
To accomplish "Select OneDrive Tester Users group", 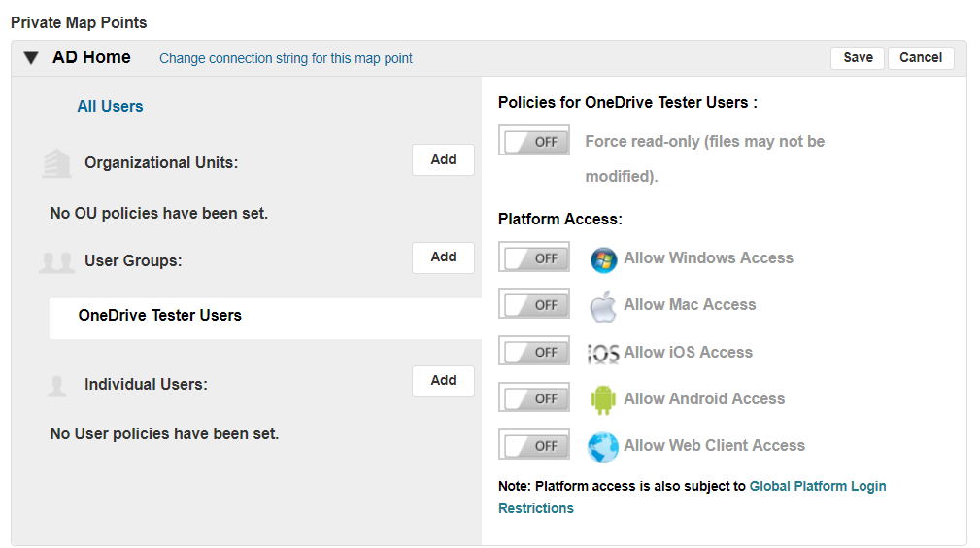I will tap(160, 316).
